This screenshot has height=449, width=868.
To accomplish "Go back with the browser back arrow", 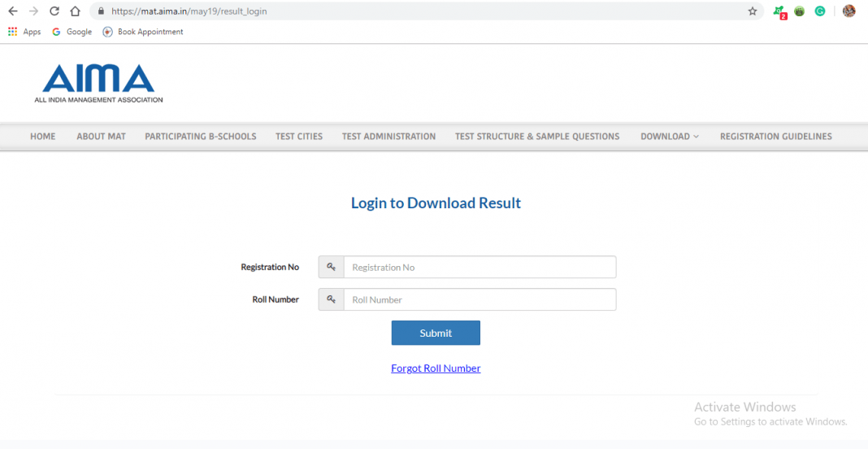I will [x=12, y=11].
